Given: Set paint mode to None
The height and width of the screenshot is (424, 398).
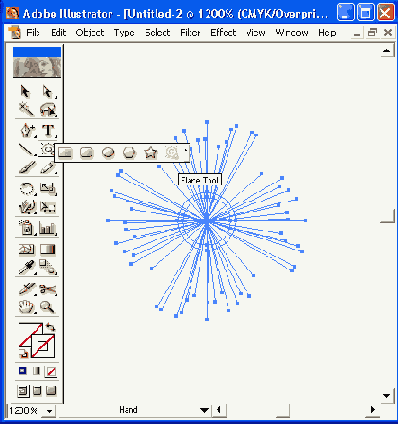Looking at the screenshot, I should click(51, 371).
